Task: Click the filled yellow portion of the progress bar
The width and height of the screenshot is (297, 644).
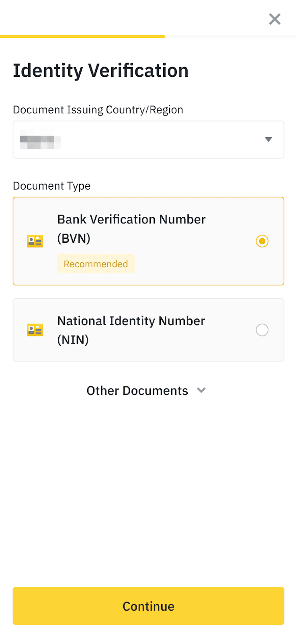Action: (82, 37)
